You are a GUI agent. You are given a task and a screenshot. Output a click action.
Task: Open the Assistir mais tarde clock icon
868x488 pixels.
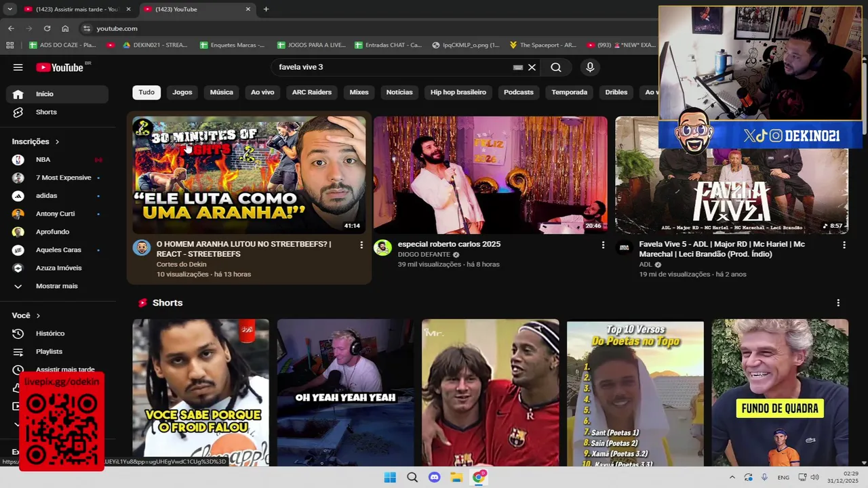pos(18,369)
